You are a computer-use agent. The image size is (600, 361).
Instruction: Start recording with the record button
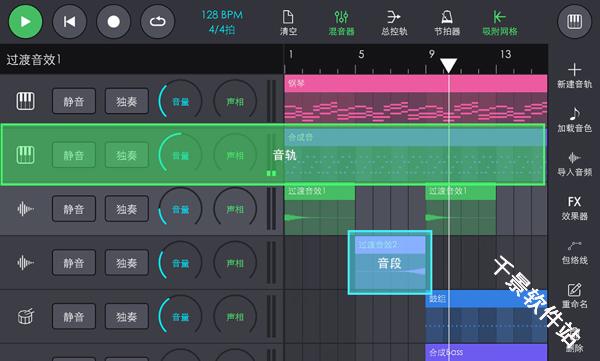(113, 21)
